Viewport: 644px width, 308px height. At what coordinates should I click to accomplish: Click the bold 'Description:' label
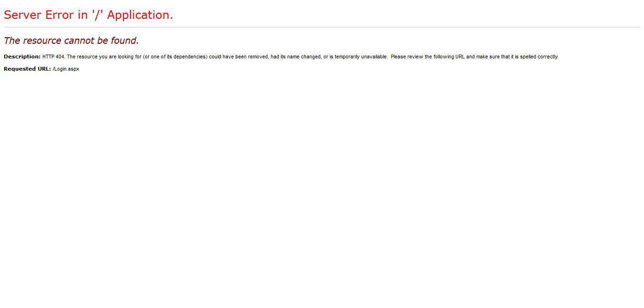pos(22,57)
